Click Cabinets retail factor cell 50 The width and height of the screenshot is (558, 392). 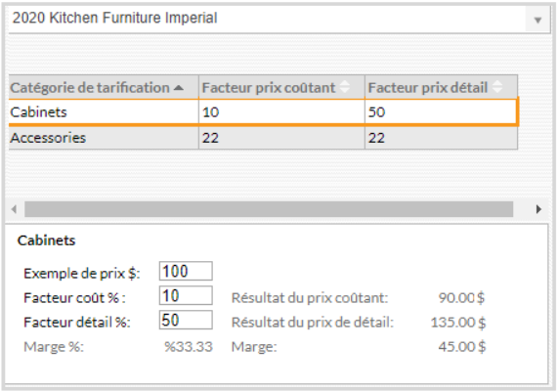coord(441,112)
